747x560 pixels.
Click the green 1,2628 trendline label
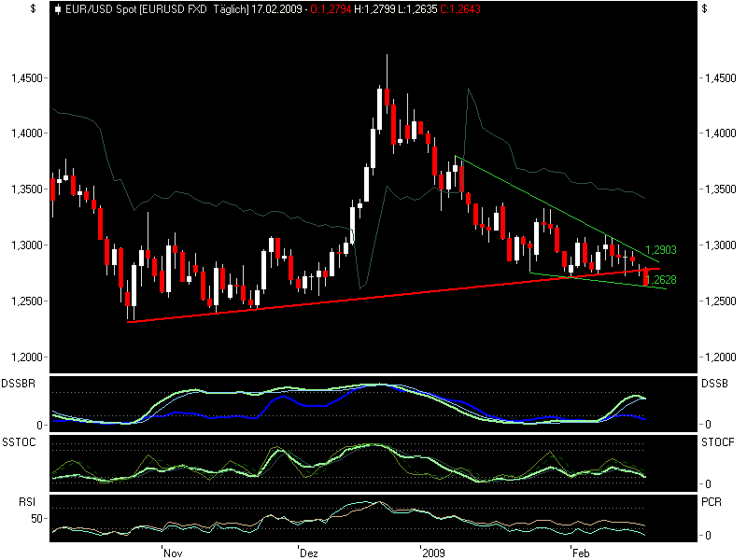pyautogui.click(x=662, y=280)
